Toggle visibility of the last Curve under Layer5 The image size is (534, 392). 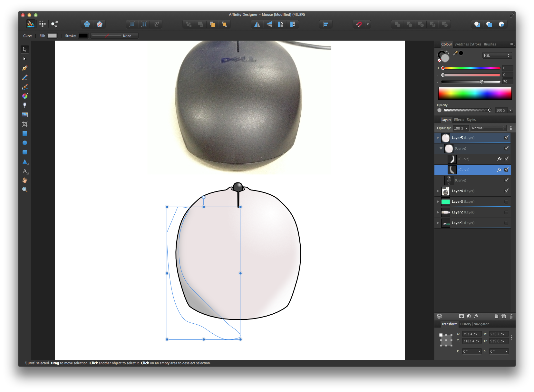tap(507, 180)
